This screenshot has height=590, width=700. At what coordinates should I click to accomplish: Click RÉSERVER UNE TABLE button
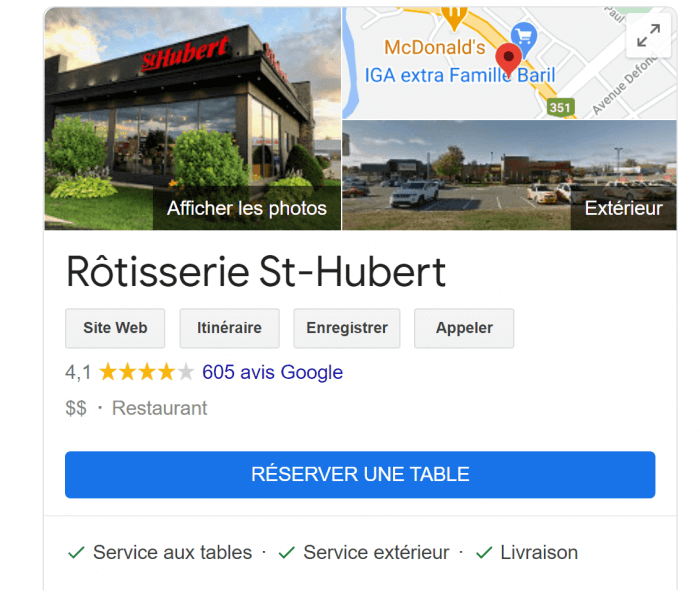pyautogui.click(x=360, y=474)
